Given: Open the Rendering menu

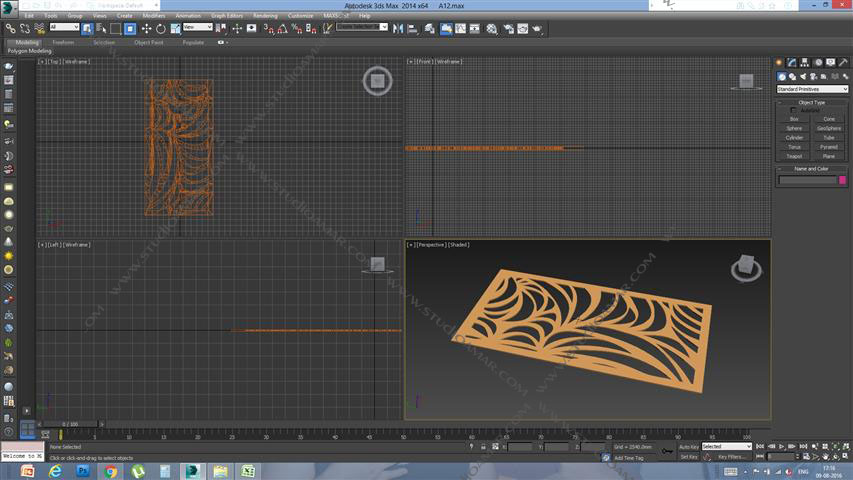Looking at the screenshot, I should 265,16.
